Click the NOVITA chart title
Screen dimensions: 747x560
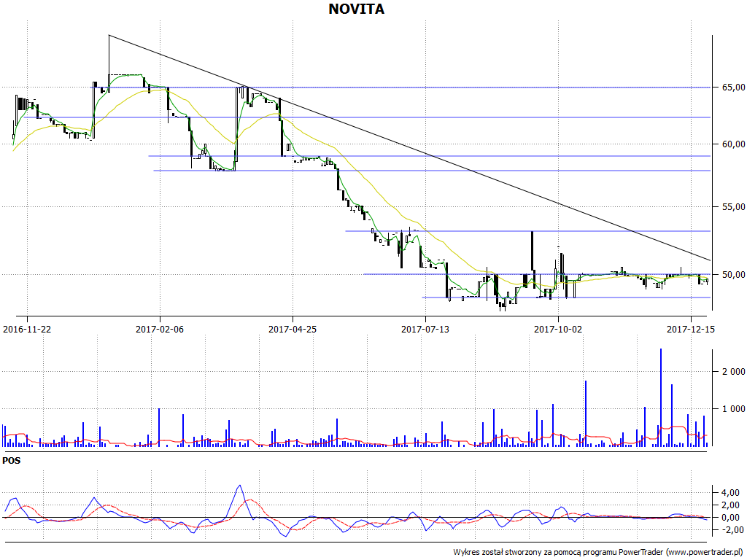(356, 9)
